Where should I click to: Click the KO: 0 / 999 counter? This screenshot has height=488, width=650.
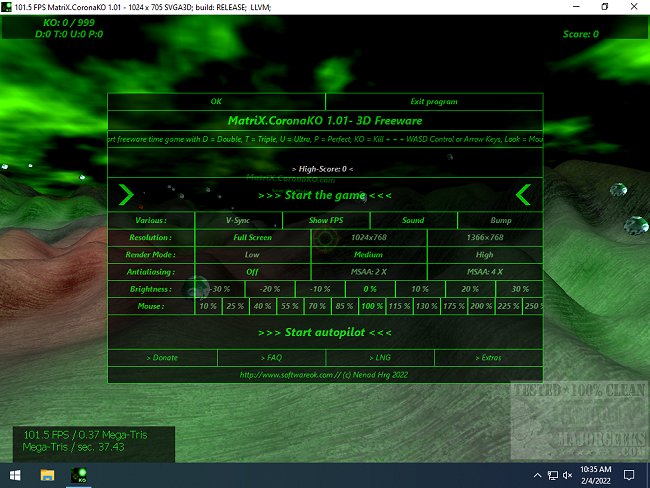[69, 22]
